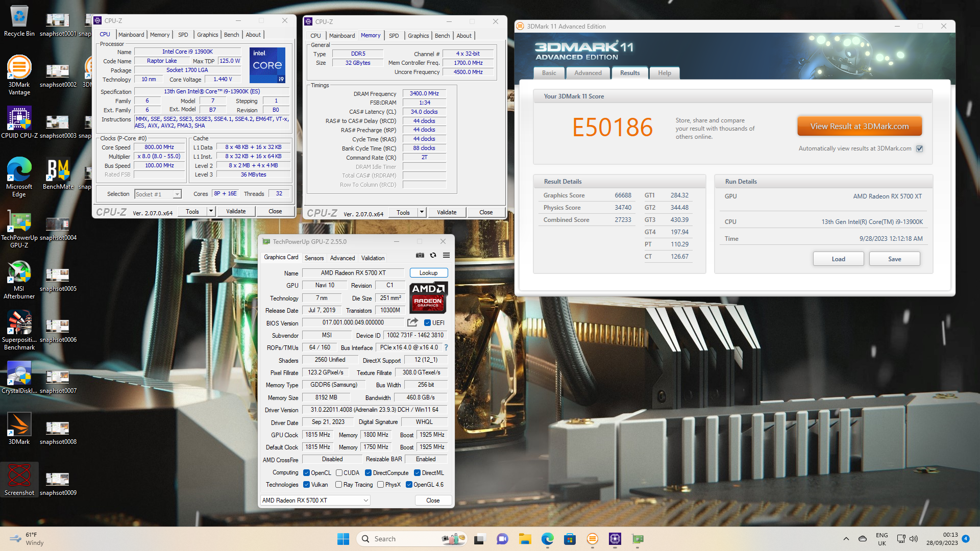
Task: Click View Result at 3DMark.com button
Action: click(860, 127)
